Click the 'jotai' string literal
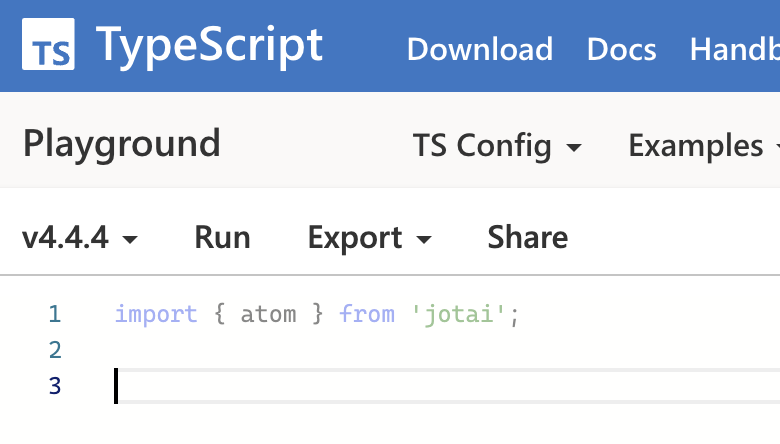This screenshot has width=780, height=444. [459, 314]
